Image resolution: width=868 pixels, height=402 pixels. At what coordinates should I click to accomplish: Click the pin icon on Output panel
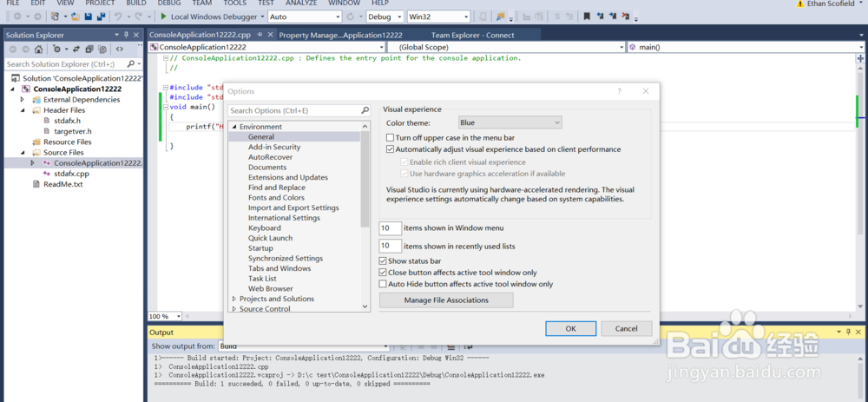click(846, 333)
